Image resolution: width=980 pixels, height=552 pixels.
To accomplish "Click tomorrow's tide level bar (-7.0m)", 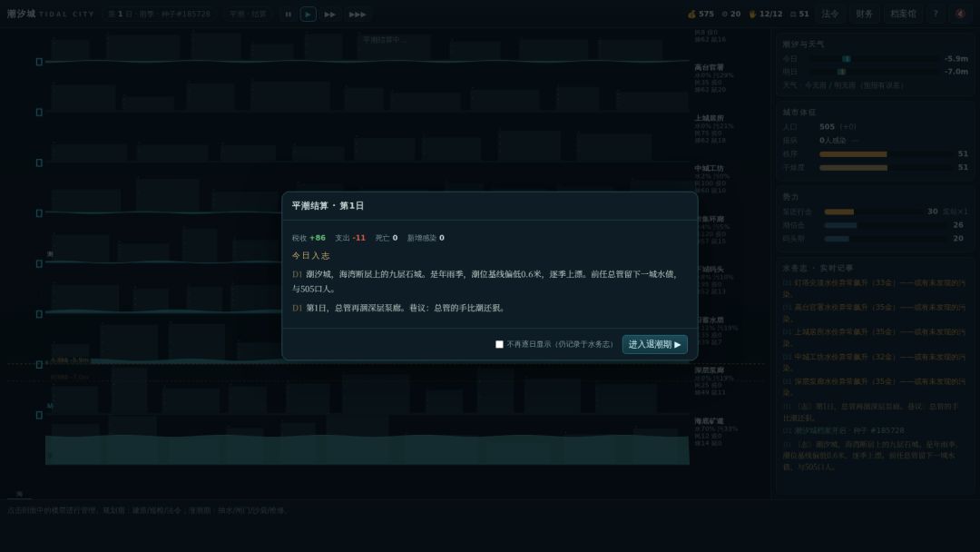I will 875,72.
